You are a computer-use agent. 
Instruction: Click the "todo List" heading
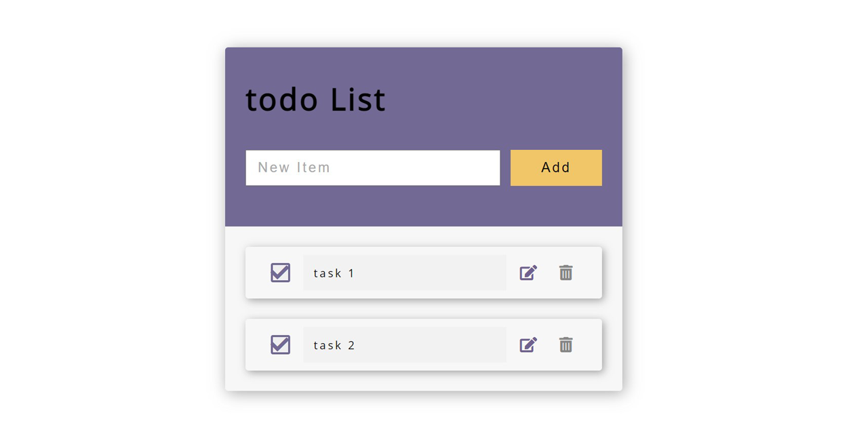(315, 100)
